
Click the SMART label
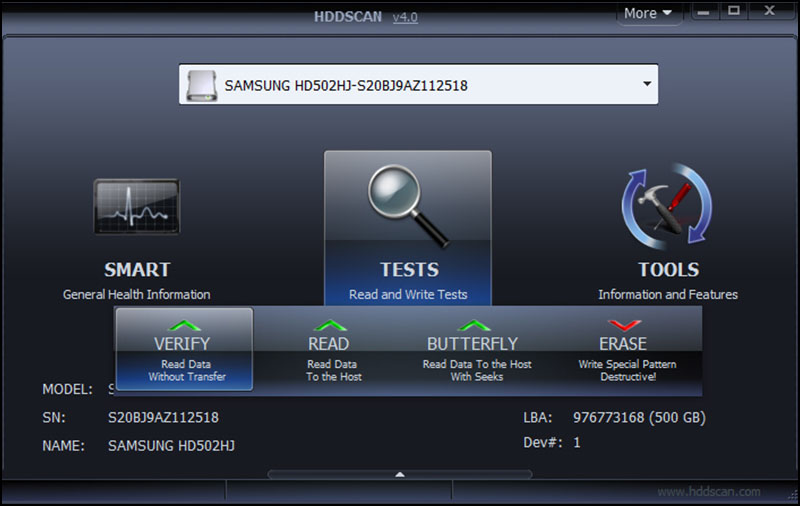[x=137, y=270]
